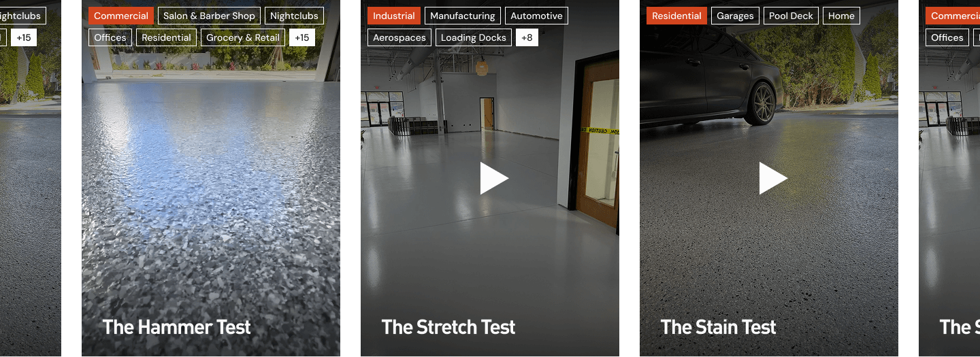Open the Loading Docks tag

tap(474, 37)
